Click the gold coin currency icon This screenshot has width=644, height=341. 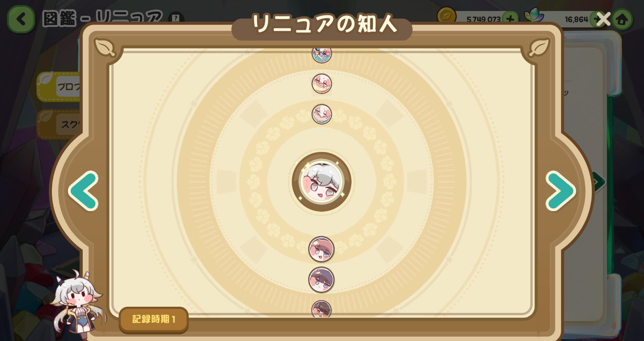[447, 17]
